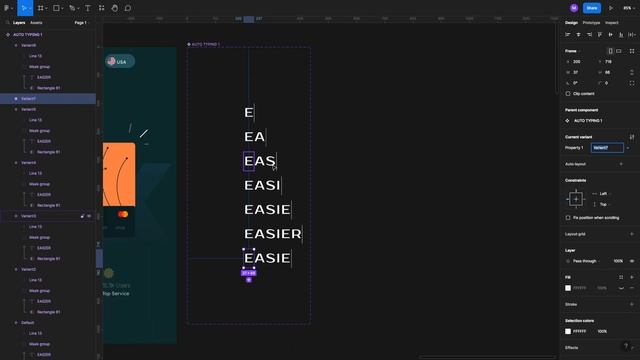This screenshot has width=640, height=360.
Task: Open the Resources panel icon
Action: coord(101,8)
